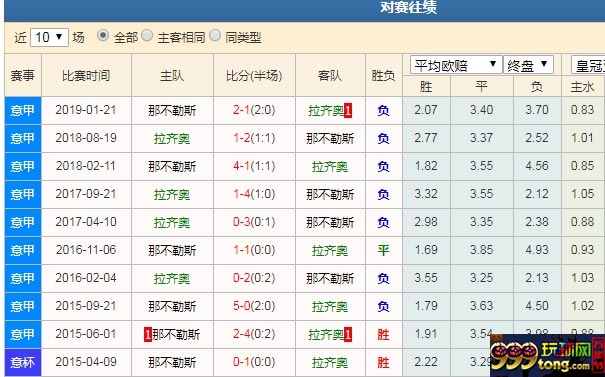Click away team 拉齐奥 in 2019-01-21 row

coord(326,111)
